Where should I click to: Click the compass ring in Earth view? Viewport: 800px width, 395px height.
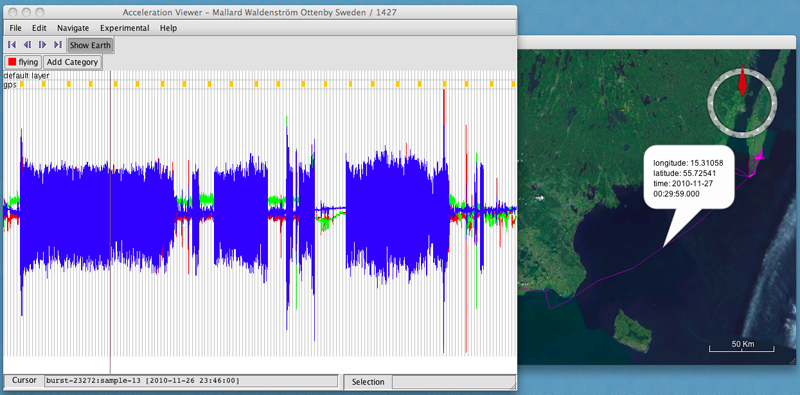coord(742,104)
